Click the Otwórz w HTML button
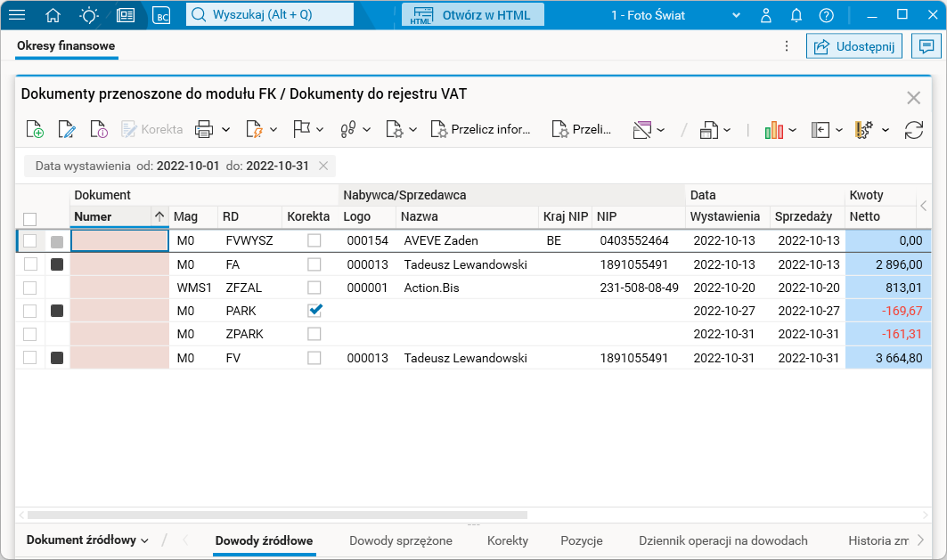Screen dimensions: 947x560 click(x=473, y=15)
